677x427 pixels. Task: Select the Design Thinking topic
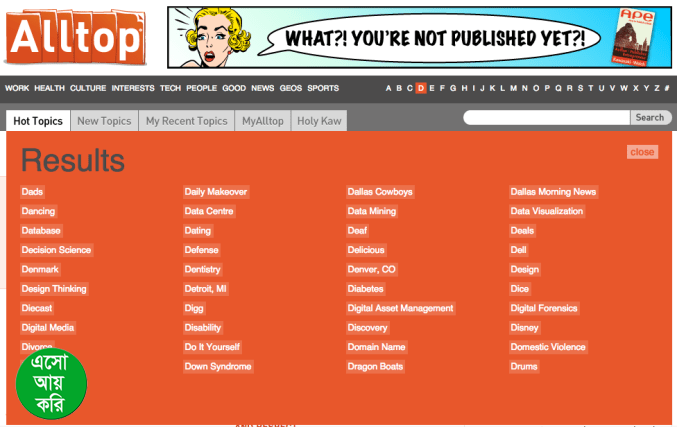click(54, 289)
